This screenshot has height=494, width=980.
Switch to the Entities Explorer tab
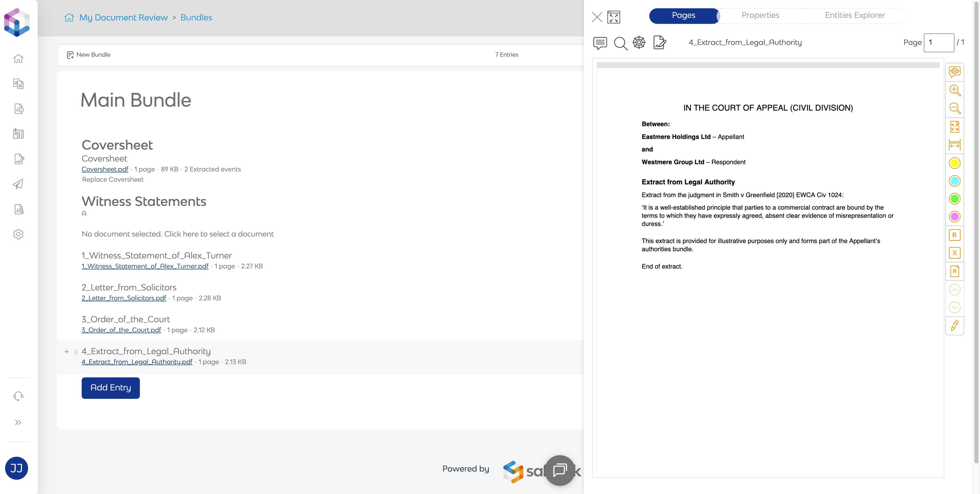(x=854, y=16)
